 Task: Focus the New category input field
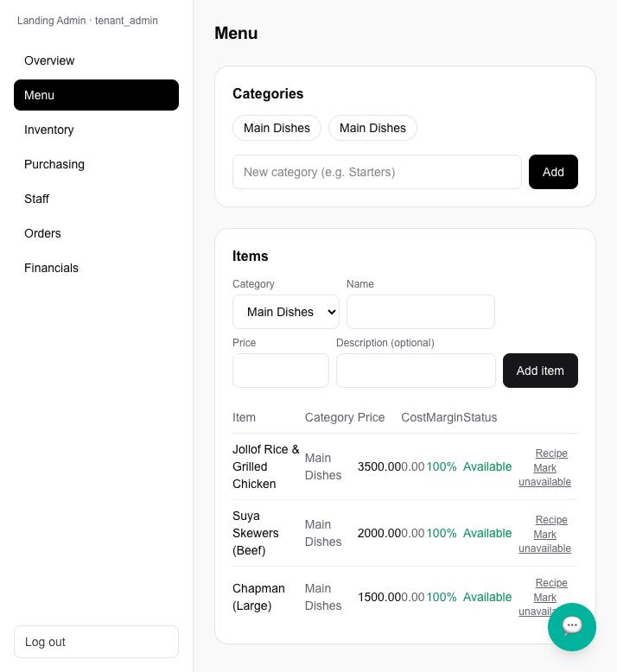pos(377,172)
